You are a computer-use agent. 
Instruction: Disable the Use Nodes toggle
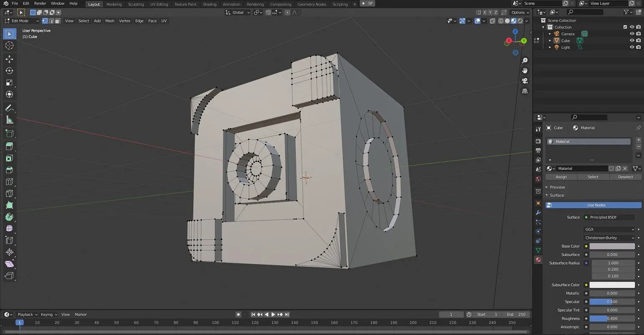pos(593,205)
